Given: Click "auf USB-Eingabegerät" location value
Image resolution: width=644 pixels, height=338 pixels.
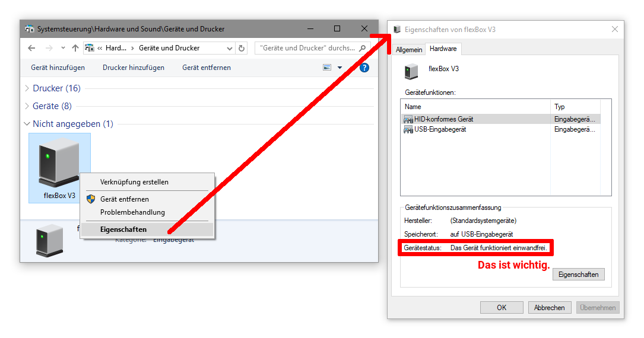Looking at the screenshot, I should [x=482, y=234].
